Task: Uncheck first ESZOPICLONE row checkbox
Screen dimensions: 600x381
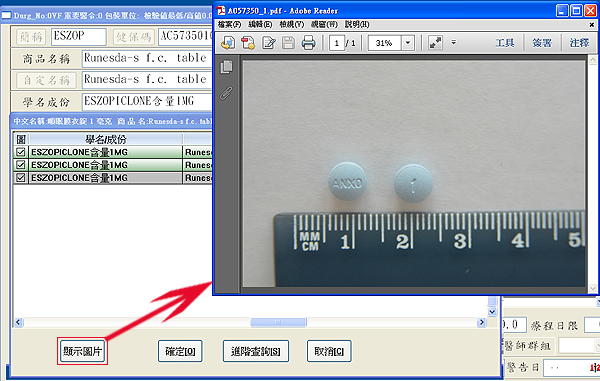Action: click(20, 152)
